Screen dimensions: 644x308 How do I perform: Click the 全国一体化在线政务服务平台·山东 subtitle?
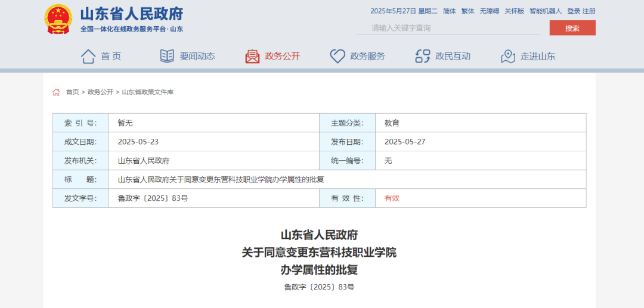click(x=132, y=29)
